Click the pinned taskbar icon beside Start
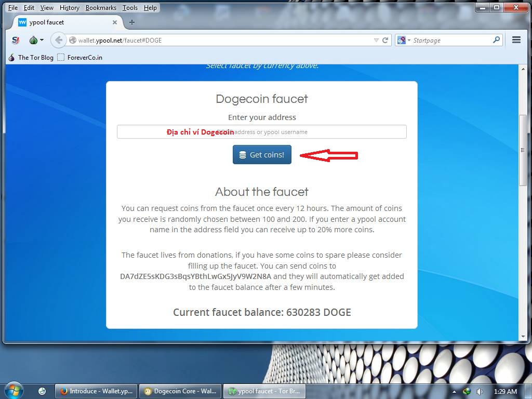Viewport: 532px width, 399px height. [42, 391]
